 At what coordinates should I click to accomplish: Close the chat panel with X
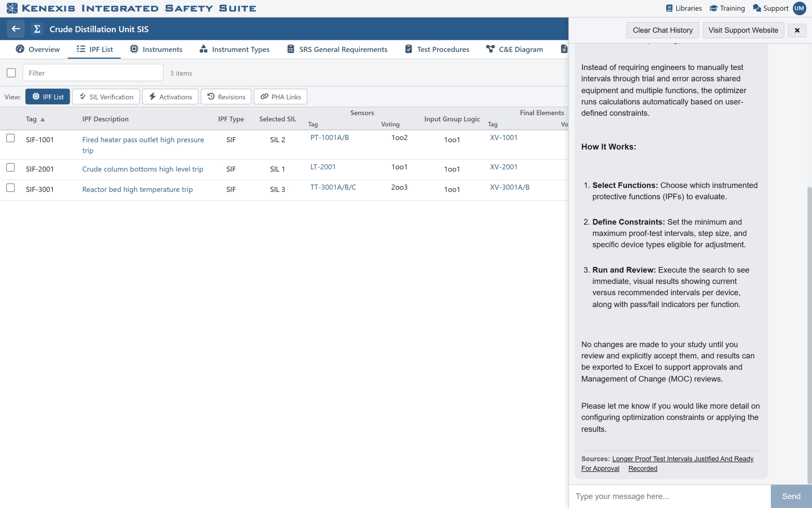pos(797,30)
